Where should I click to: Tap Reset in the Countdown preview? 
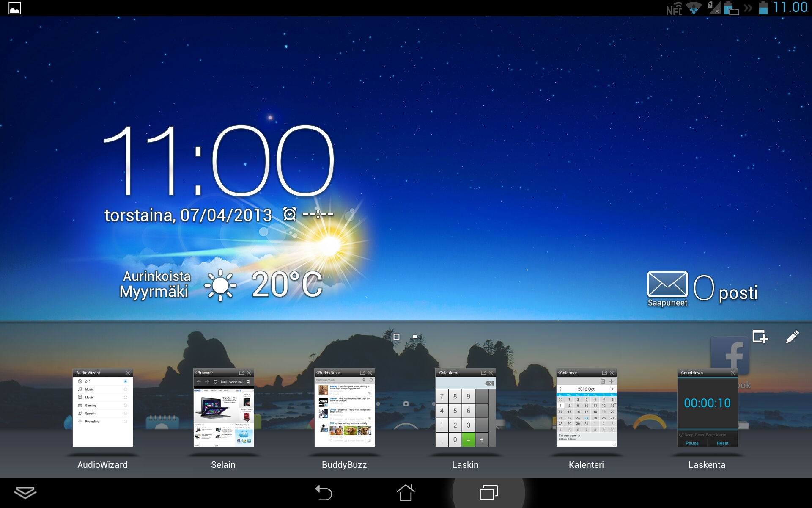pyautogui.click(x=722, y=443)
